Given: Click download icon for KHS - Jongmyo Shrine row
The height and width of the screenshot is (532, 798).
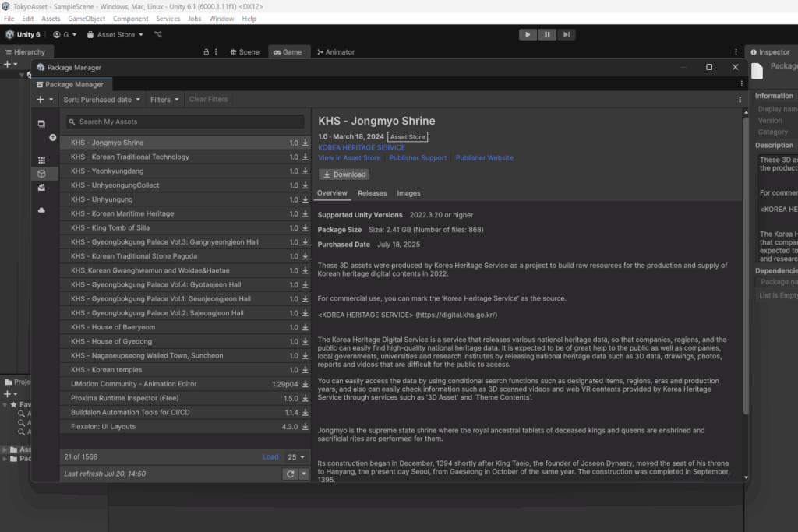Looking at the screenshot, I should 305,143.
